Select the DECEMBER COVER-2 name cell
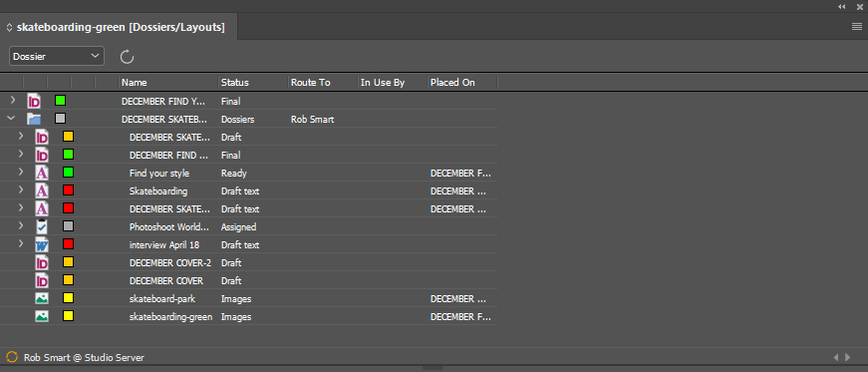Image resolution: width=868 pixels, height=372 pixels. pos(170,262)
